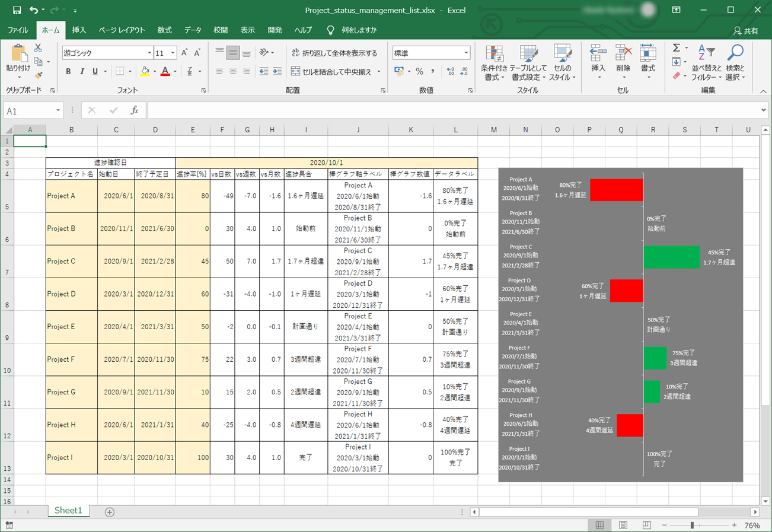Switch to the 数式 (Formulas) tab
This screenshot has height=532, width=772.
click(164, 30)
